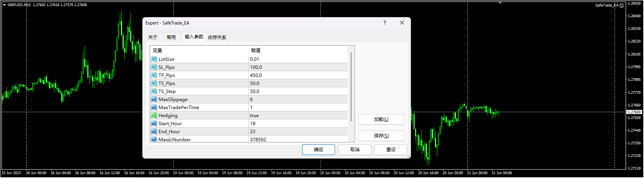This screenshot has height=178, width=644.
Task: Click the 保存(S) button
Action: pyautogui.click(x=381, y=136)
